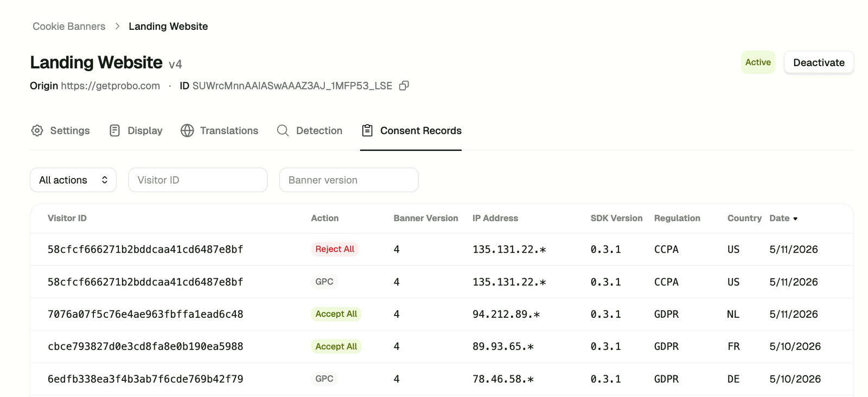Click the Landing Website breadcrumb
Screen dimensions: 868x397
click(168, 26)
